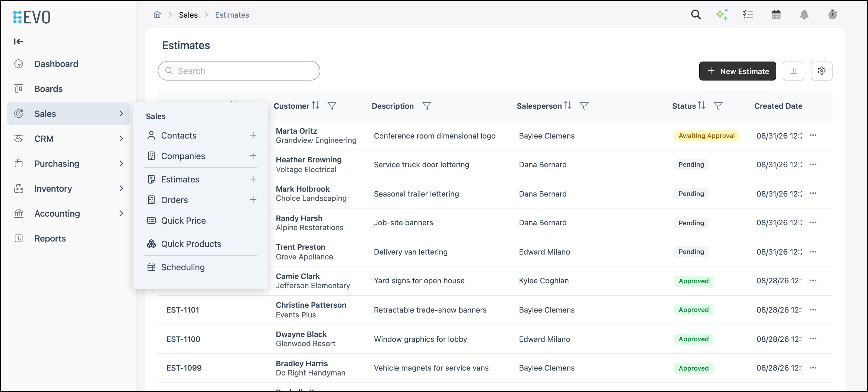The width and height of the screenshot is (868, 392).
Task: Click the home breadcrumb icon
Action: pyautogui.click(x=157, y=15)
